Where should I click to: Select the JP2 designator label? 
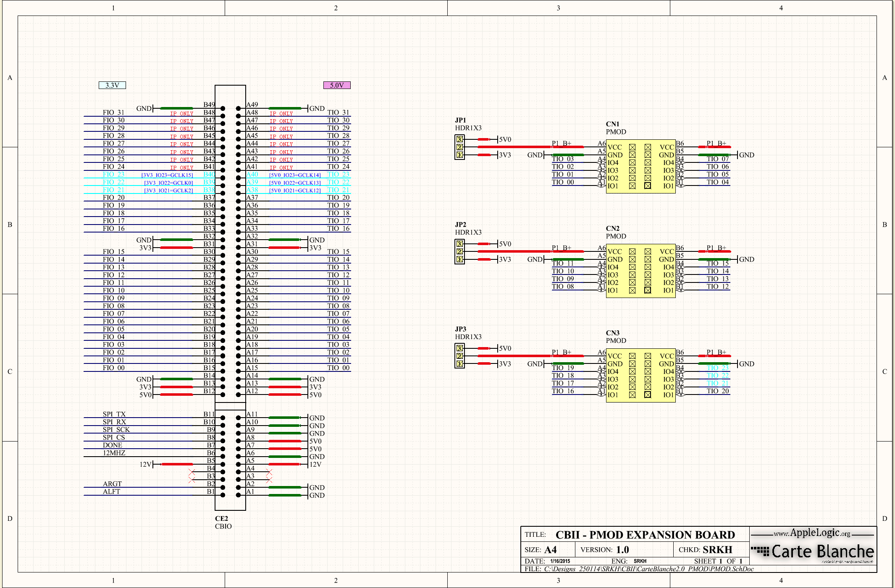pos(460,225)
